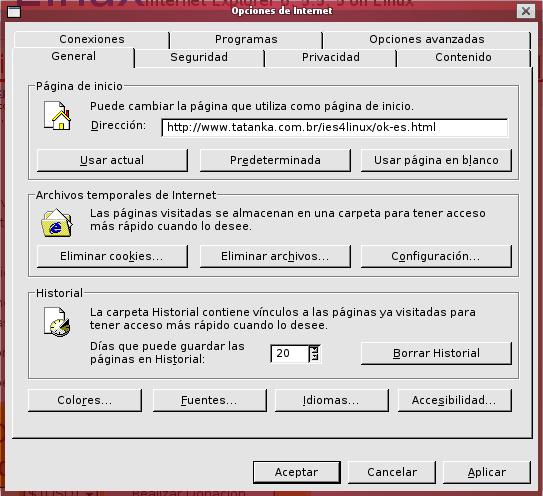543x496 pixels.
Task: Click the Historial clock page icon
Action: pos(57,322)
